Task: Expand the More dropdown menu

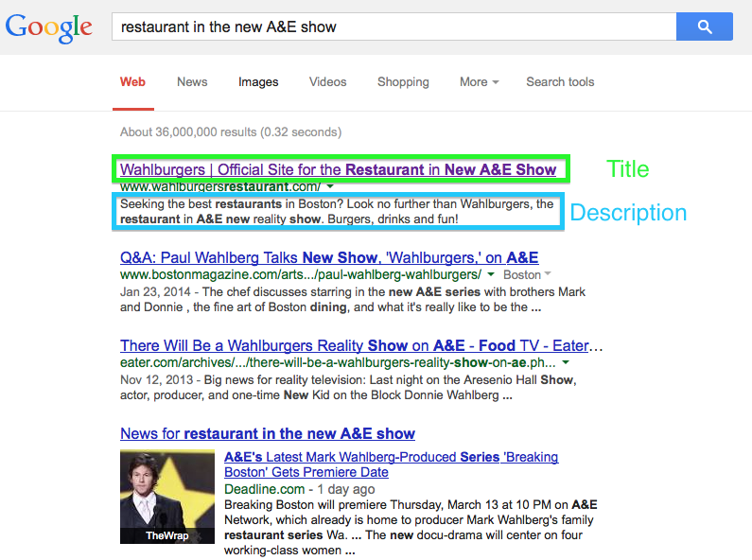Action: click(x=479, y=82)
